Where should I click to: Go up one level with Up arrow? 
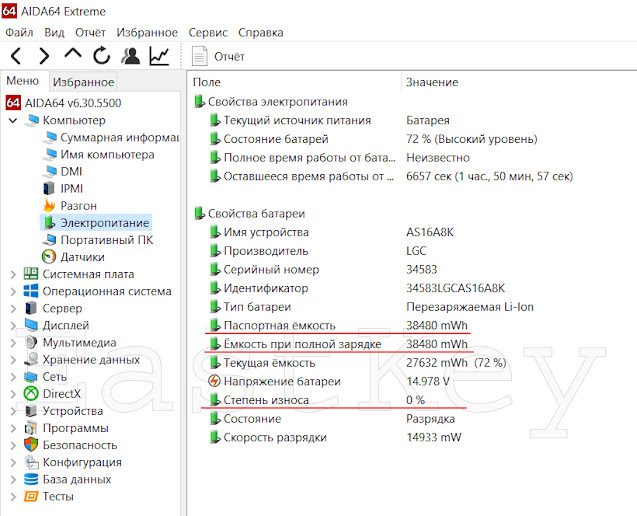click(x=73, y=54)
